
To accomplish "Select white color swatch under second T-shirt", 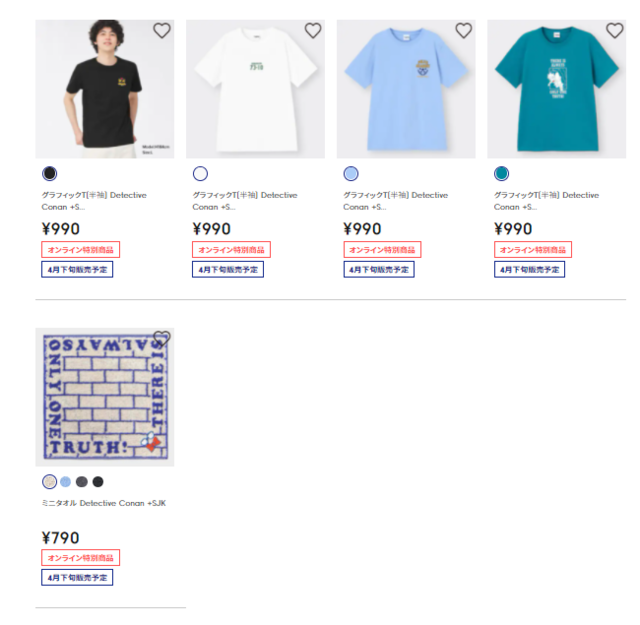I will [x=200, y=173].
